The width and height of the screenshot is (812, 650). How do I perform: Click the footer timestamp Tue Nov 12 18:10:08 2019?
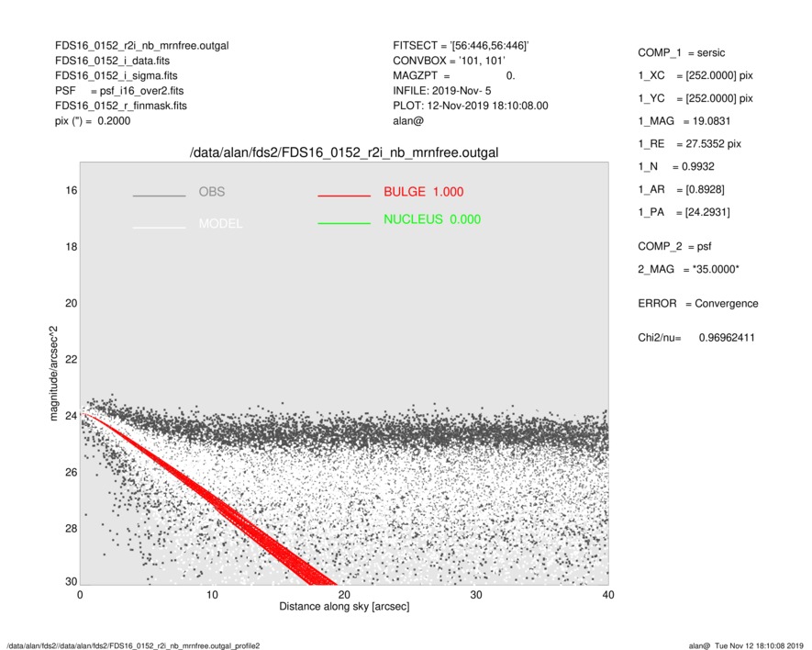tap(759, 645)
